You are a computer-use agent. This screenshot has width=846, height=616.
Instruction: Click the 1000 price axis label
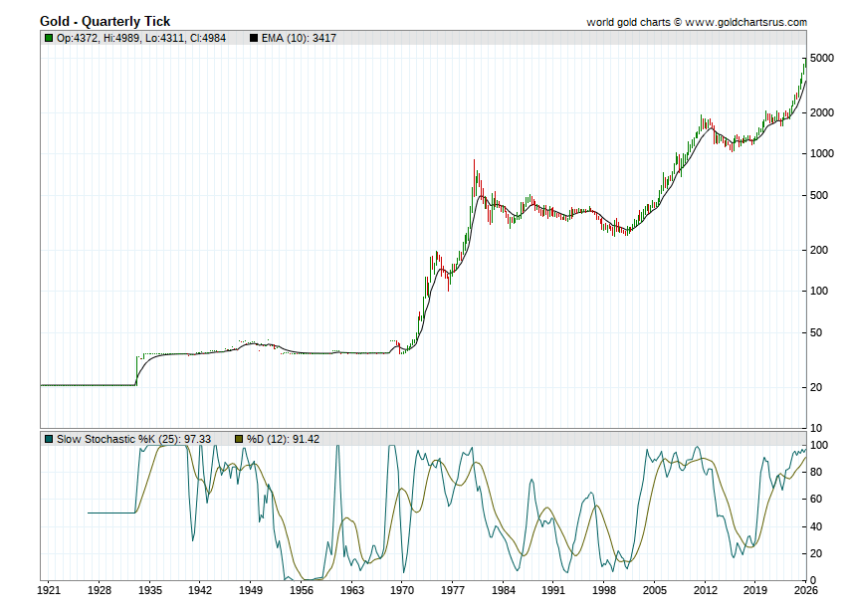pos(821,154)
